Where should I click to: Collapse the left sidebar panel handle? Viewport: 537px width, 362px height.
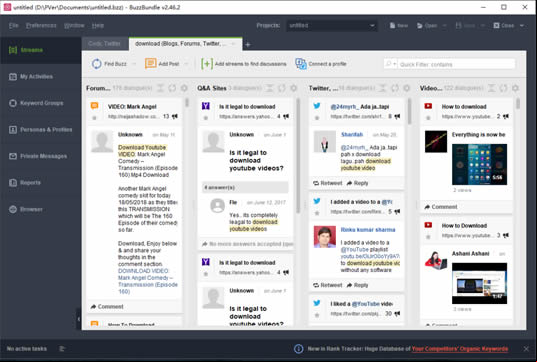[78, 319]
